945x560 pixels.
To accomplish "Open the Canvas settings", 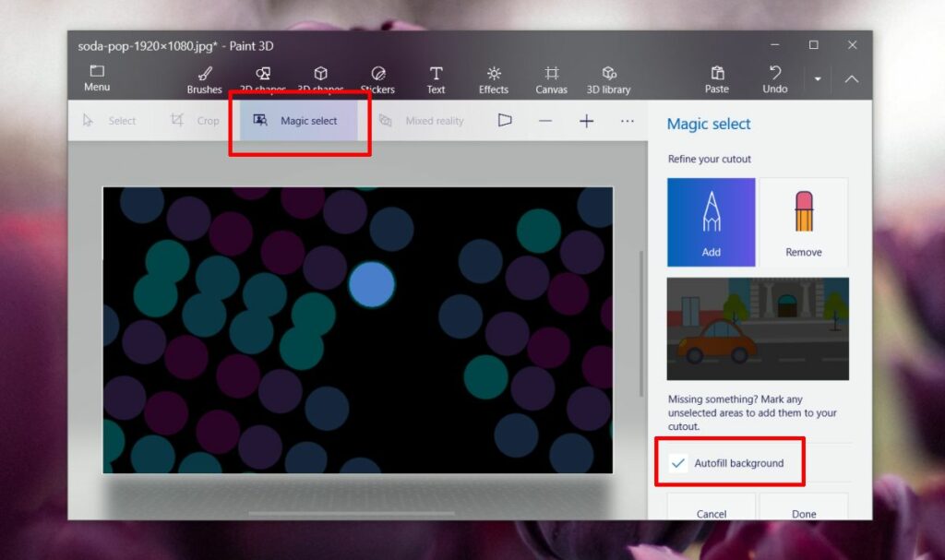I will (551, 77).
